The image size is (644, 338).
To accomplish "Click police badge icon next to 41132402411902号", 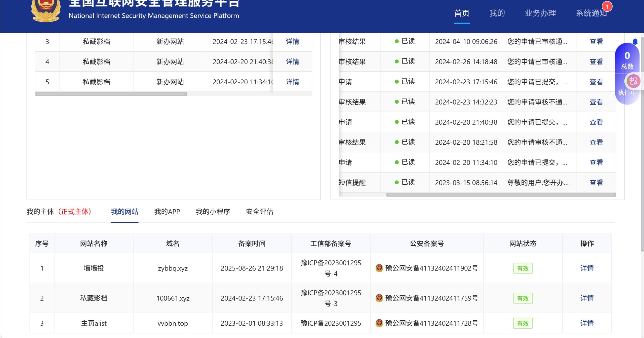I will pos(379,268).
